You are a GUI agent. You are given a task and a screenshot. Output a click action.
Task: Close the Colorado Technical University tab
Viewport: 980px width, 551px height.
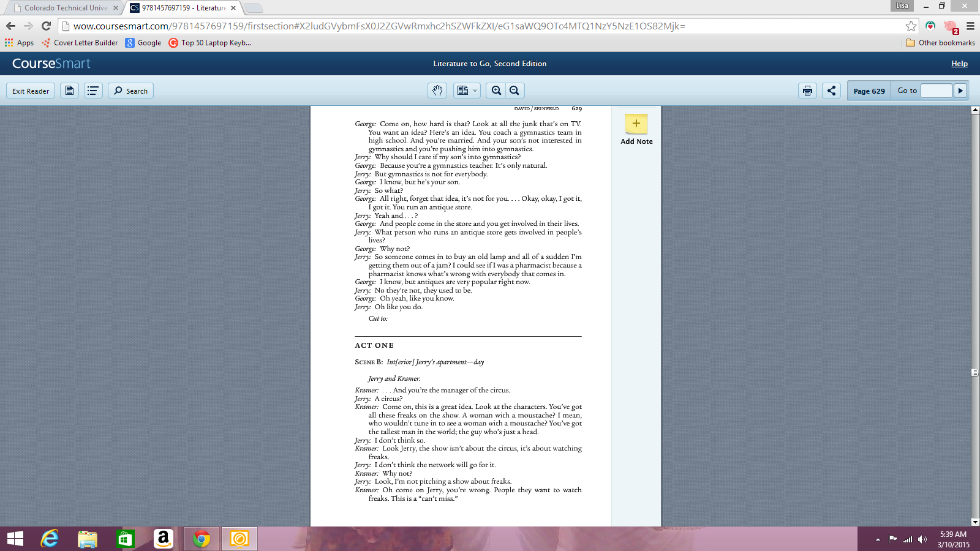click(115, 8)
